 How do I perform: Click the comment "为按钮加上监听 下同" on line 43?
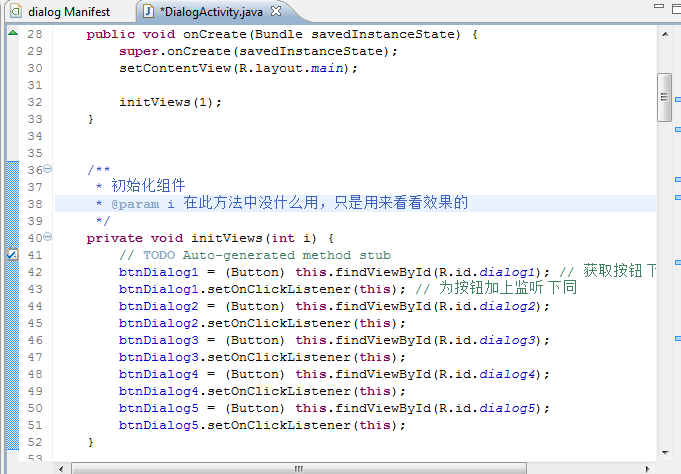click(x=508, y=288)
